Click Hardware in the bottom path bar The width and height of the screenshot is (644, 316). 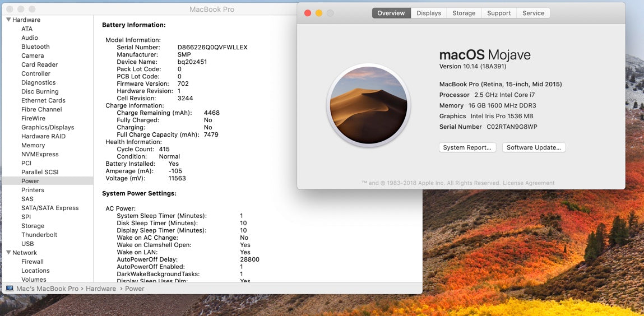(101, 289)
